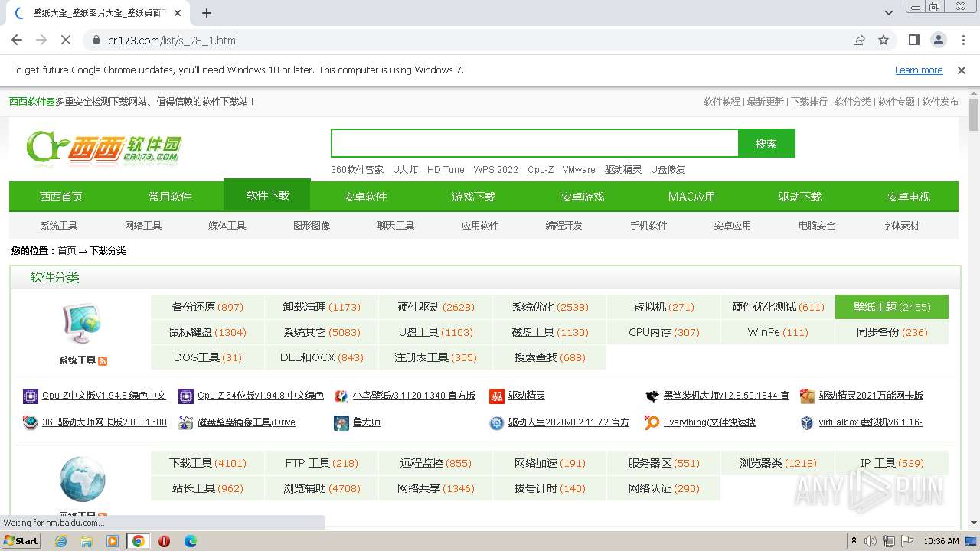Select the 媒体工具 submenu item
Image resolution: width=980 pixels, height=551 pixels.
(x=227, y=226)
